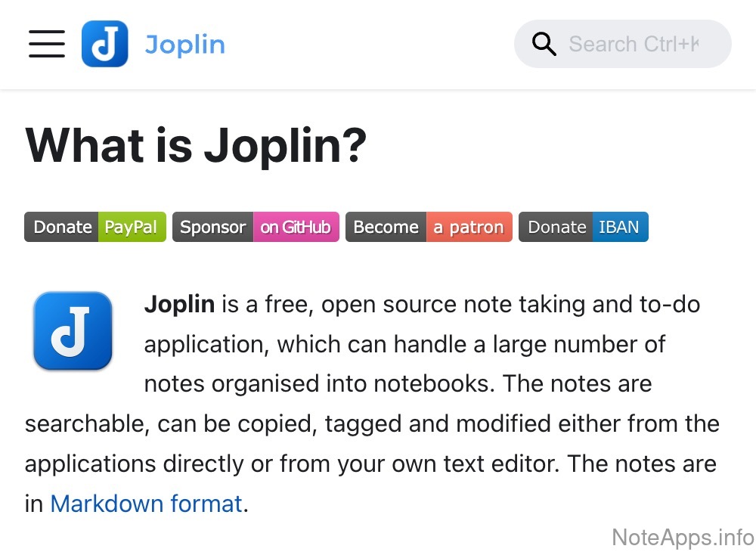
Task: Open the hamburger navigation menu
Action: 47,44
